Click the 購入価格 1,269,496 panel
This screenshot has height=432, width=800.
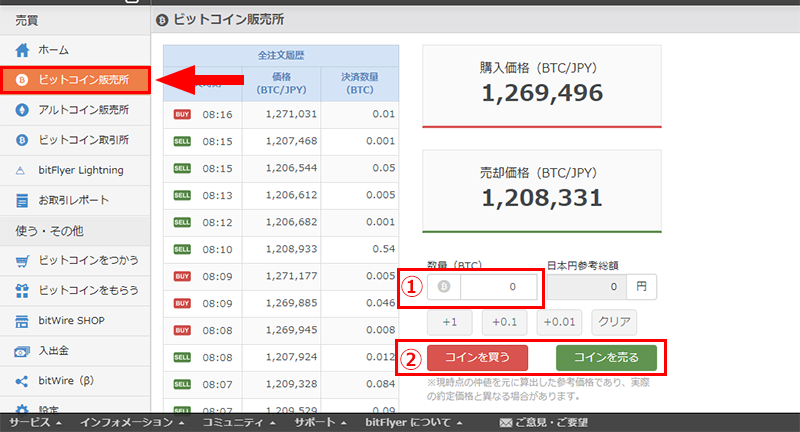point(542,86)
